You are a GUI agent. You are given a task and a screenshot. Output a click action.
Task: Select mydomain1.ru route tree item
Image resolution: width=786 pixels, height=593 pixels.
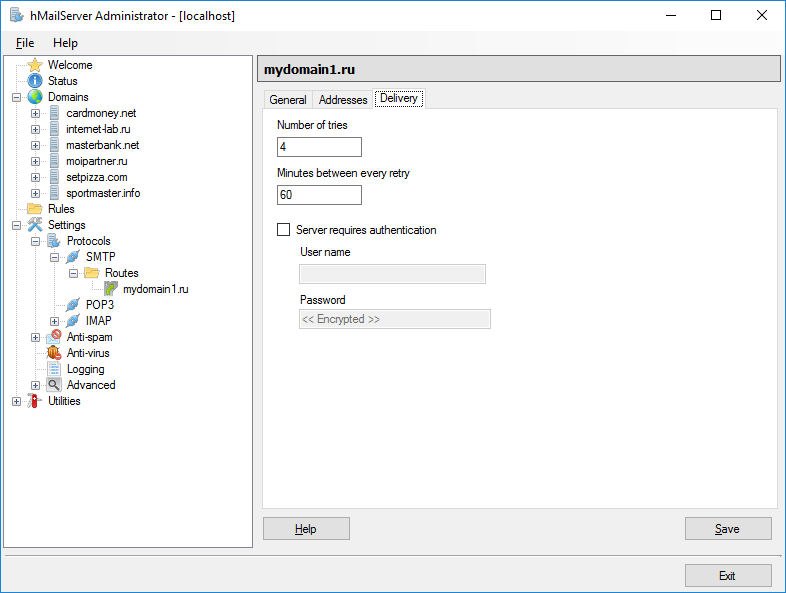click(156, 289)
